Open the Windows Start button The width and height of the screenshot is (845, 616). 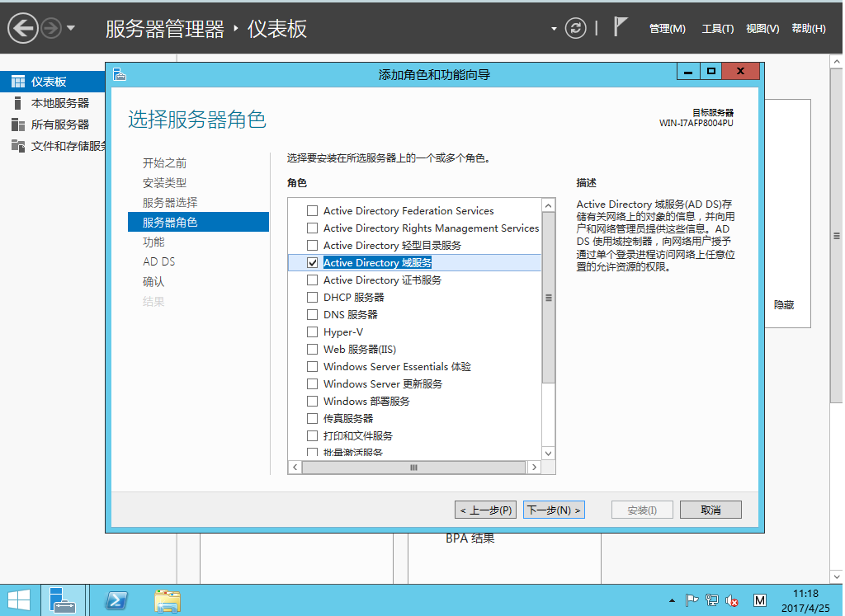(19, 600)
